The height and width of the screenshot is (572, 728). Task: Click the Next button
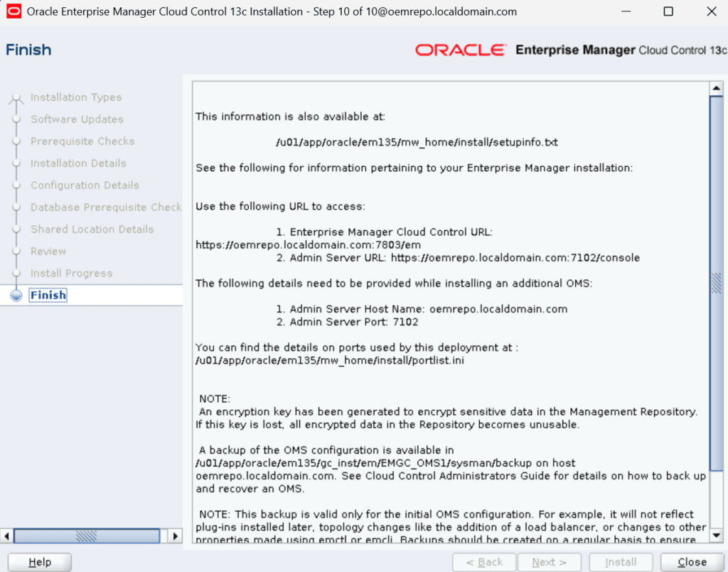click(x=550, y=562)
